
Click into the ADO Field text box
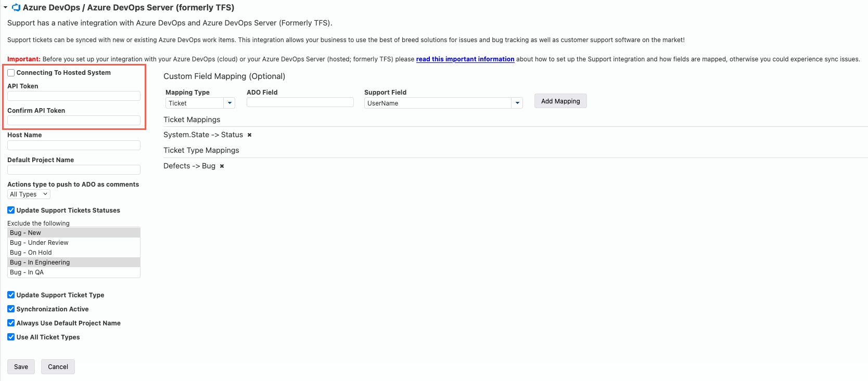coord(300,102)
